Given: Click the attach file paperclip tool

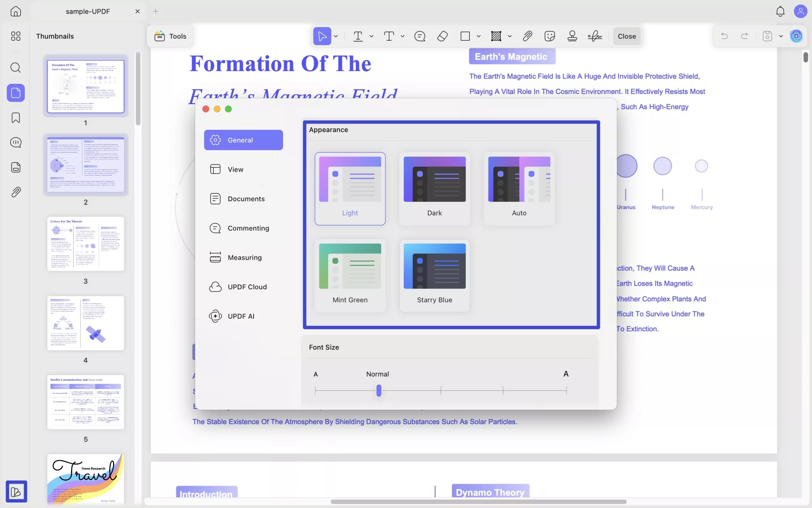Looking at the screenshot, I should pyautogui.click(x=527, y=36).
